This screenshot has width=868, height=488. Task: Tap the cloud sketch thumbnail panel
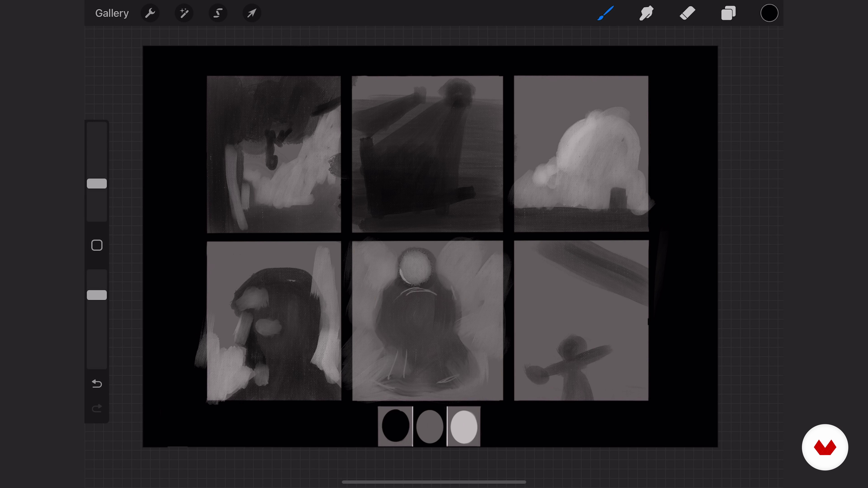(x=581, y=154)
